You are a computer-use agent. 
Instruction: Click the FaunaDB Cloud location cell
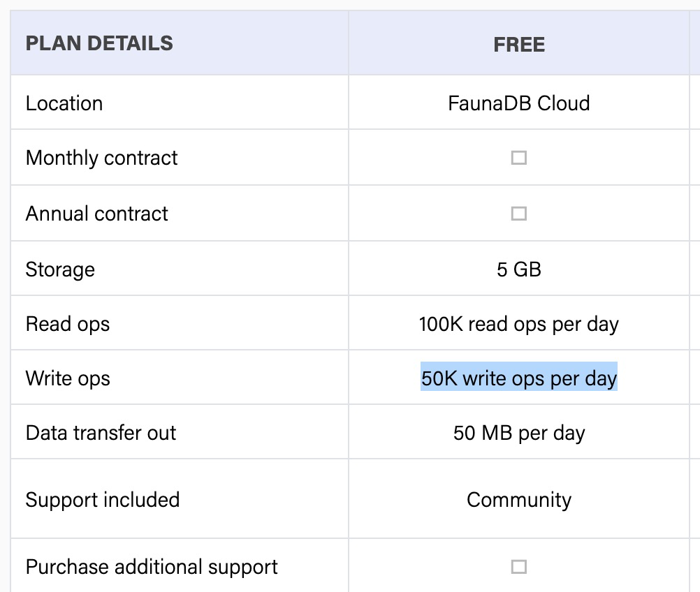[518, 103]
